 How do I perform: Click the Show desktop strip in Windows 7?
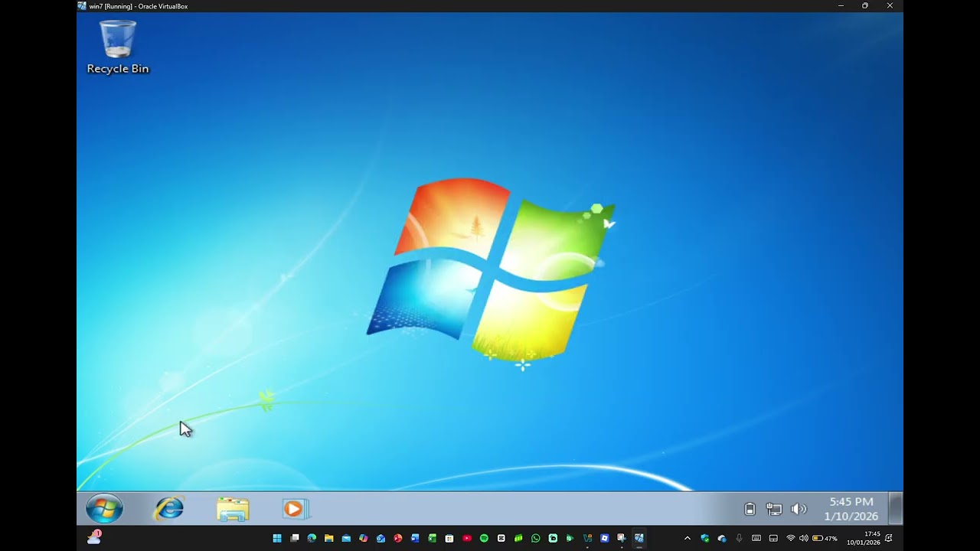tap(895, 508)
